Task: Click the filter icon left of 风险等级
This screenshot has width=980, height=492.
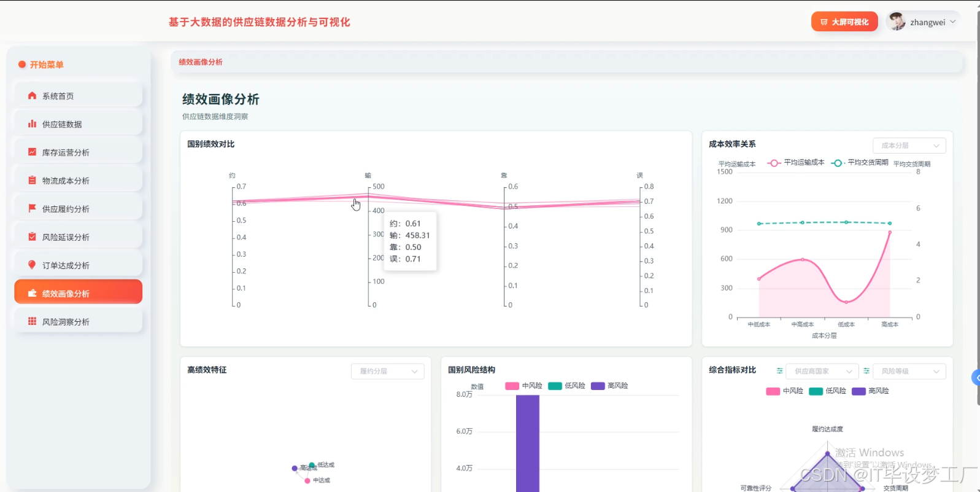Action: click(866, 371)
